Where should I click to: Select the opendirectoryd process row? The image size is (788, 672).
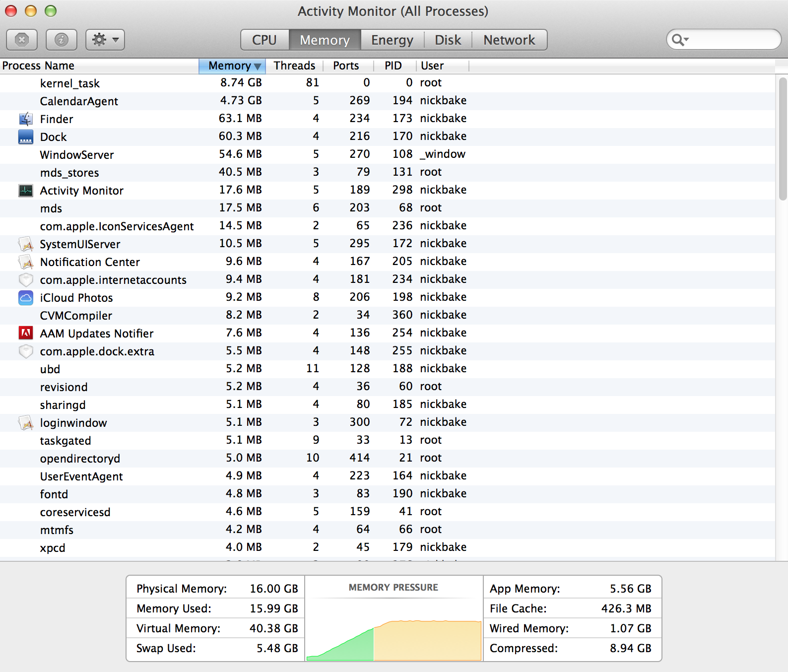click(x=387, y=458)
